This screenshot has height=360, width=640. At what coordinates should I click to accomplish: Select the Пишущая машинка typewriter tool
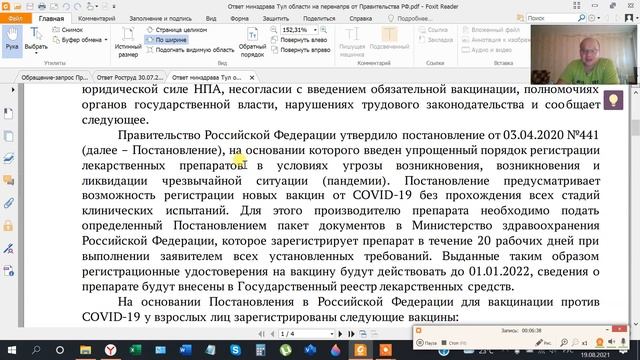click(x=351, y=41)
